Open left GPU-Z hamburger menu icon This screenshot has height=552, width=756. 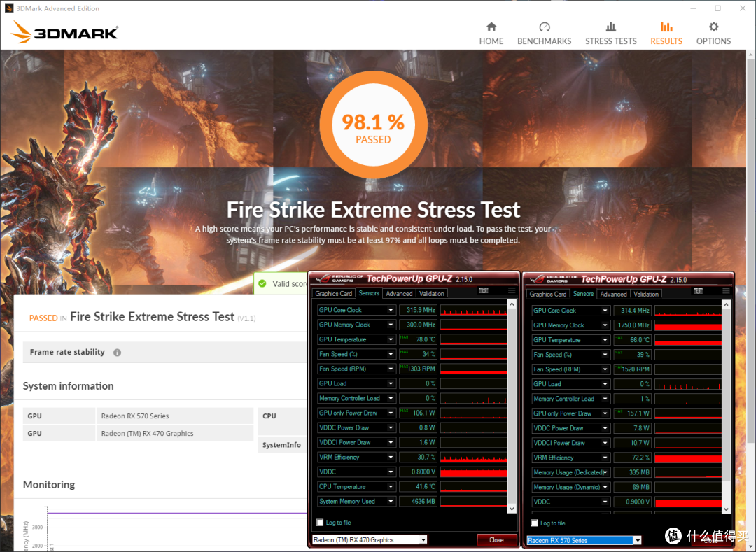[512, 290]
